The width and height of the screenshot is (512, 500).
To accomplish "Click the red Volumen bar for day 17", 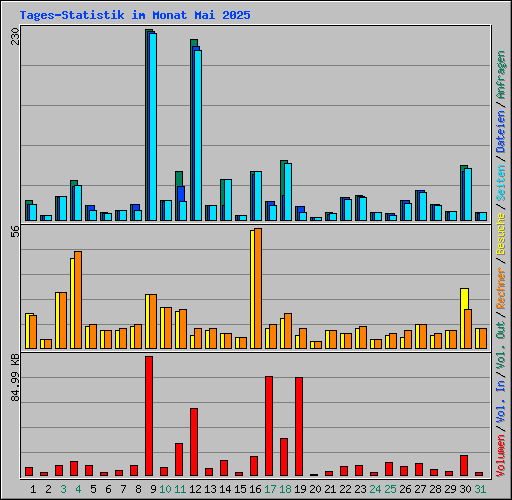I will pyautogui.click(x=269, y=426).
